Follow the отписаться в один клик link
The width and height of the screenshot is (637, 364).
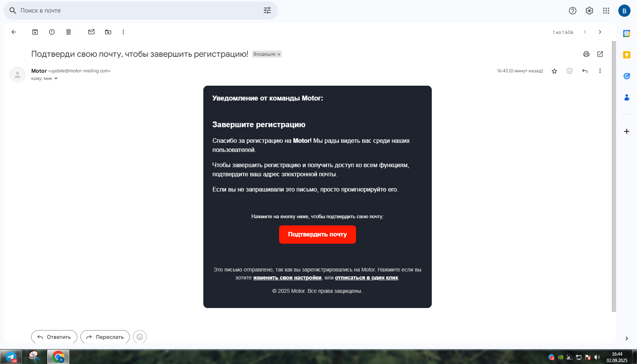[366, 278]
